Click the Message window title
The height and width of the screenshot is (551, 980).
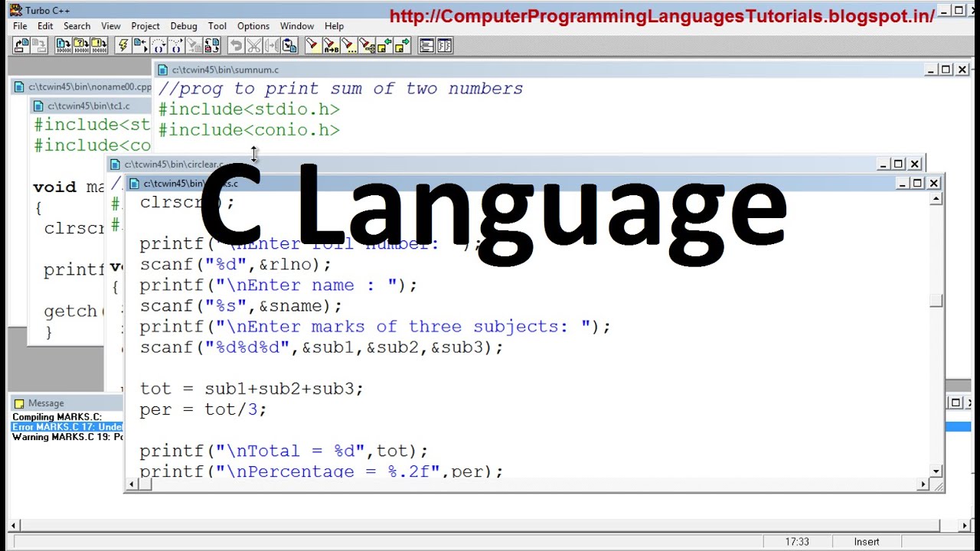click(46, 403)
